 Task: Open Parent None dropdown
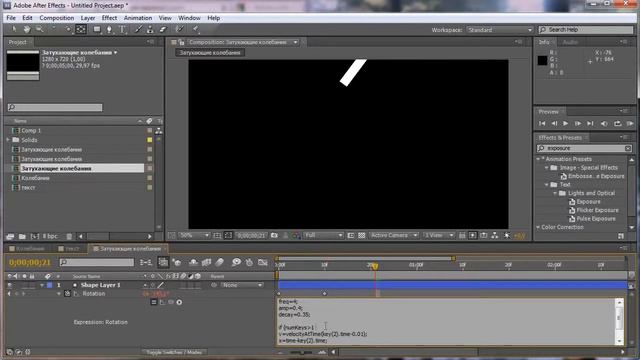coord(242,285)
